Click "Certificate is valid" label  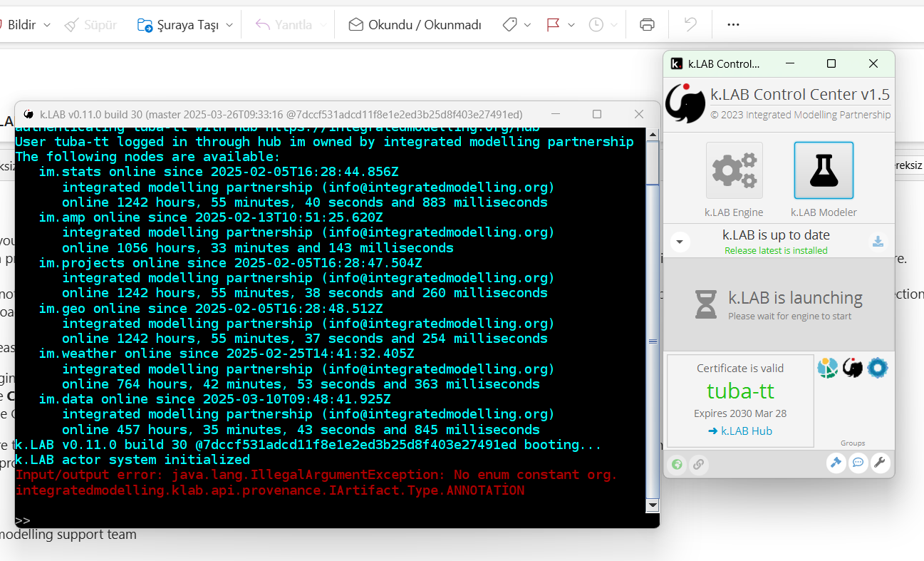pyautogui.click(x=740, y=369)
